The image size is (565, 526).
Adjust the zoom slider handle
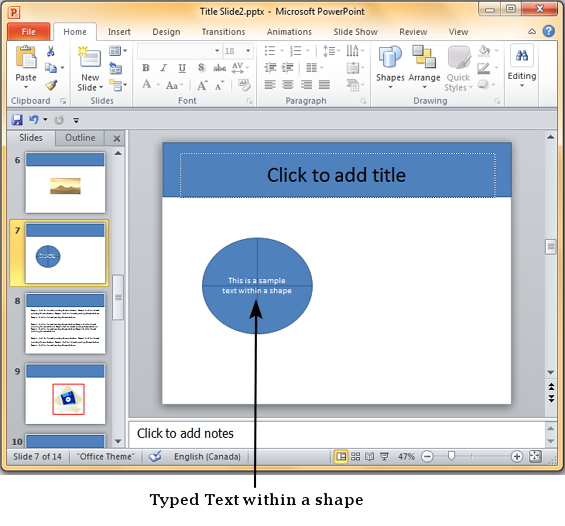451,456
